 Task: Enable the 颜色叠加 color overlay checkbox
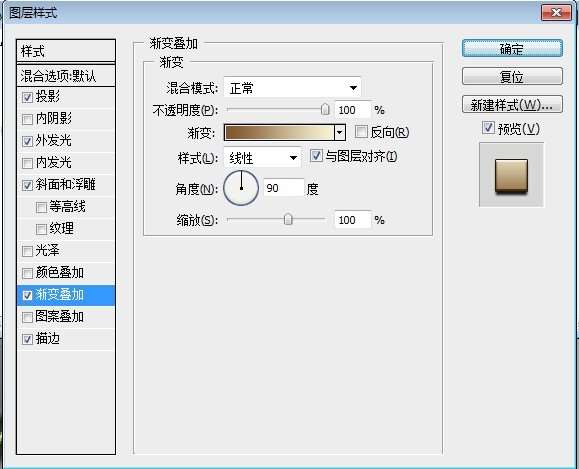coord(27,273)
